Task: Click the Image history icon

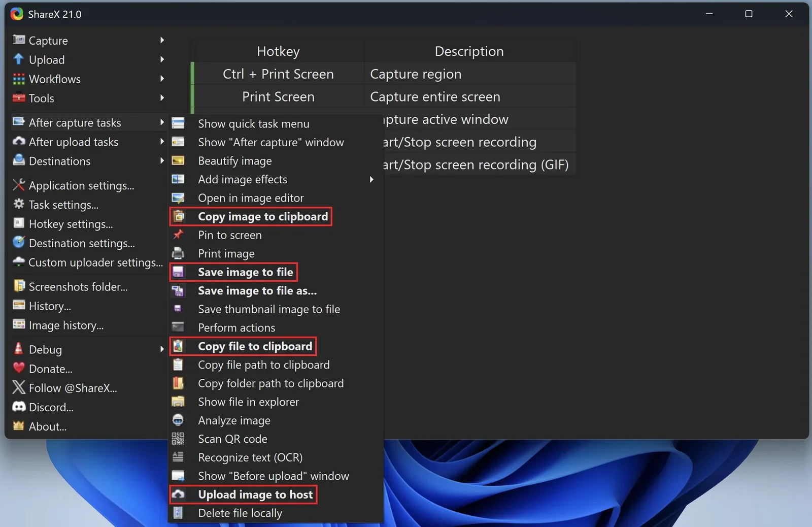Action: (x=19, y=324)
